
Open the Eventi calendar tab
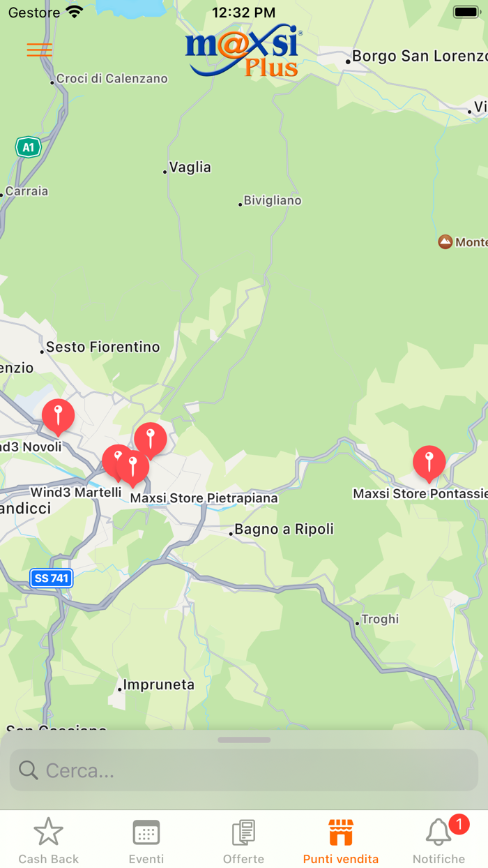(146, 839)
